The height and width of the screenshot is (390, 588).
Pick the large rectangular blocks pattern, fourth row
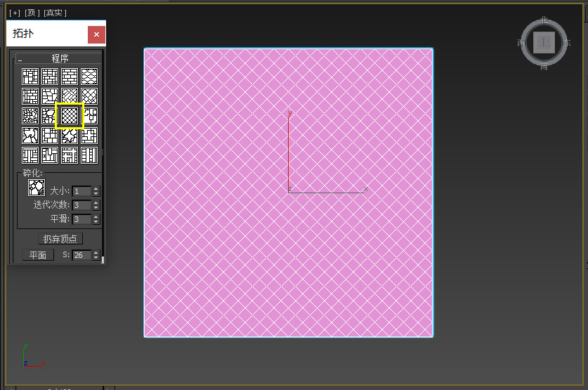click(x=50, y=136)
